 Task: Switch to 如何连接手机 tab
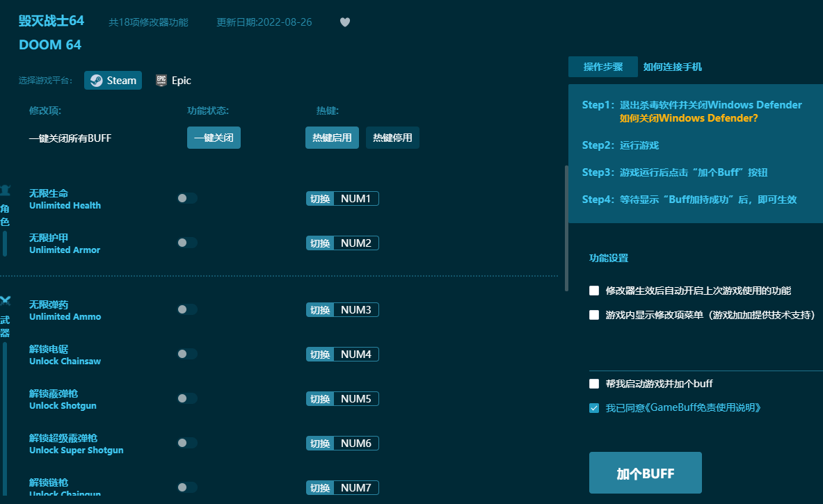[672, 67]
